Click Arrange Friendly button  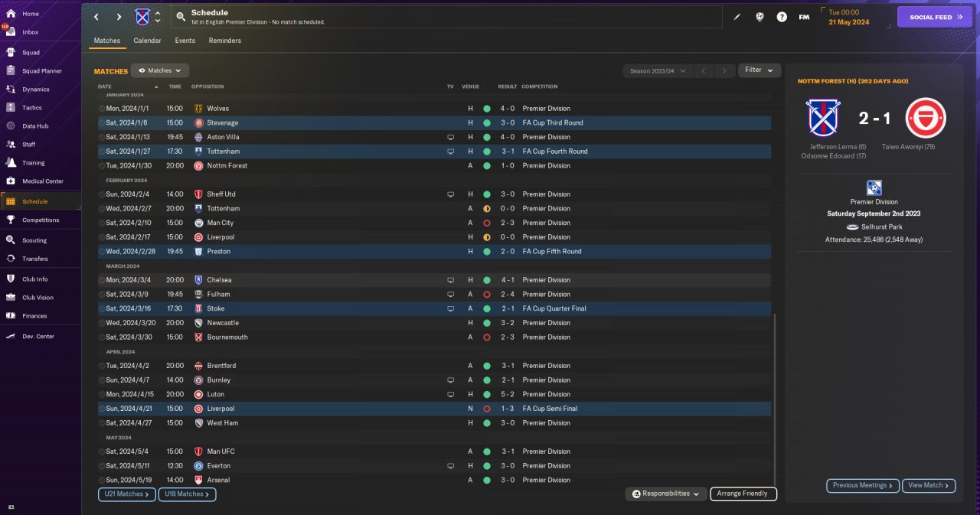pyautogui.click(x=743, y=494)
